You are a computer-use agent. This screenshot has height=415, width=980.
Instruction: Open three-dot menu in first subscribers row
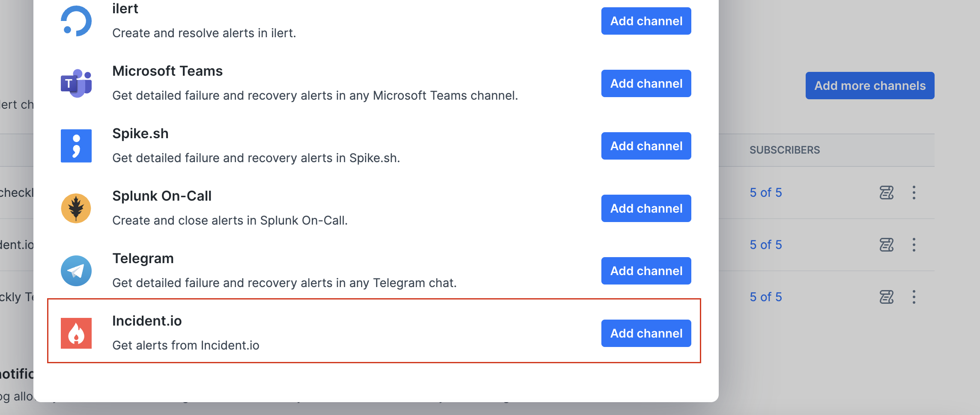[x=914, y=193]
